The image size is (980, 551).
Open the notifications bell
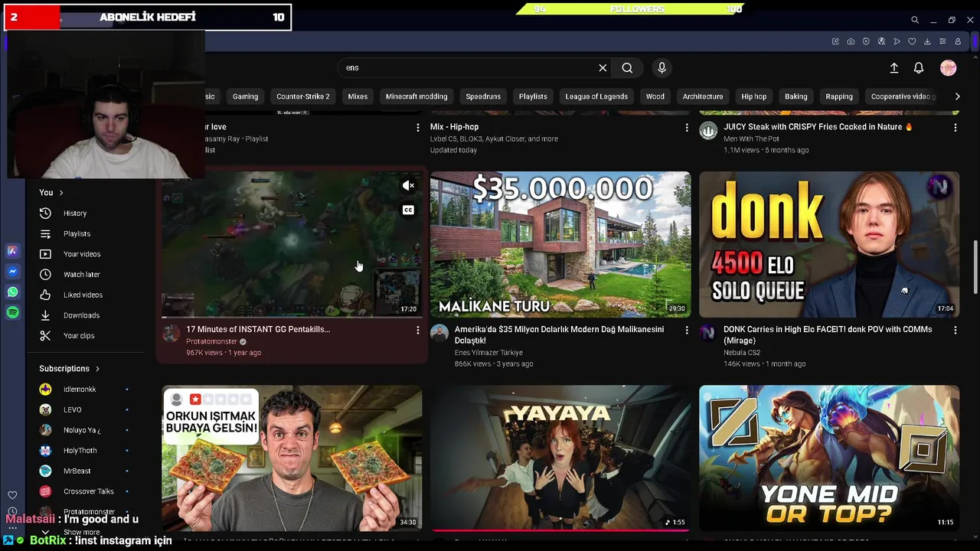919,68
